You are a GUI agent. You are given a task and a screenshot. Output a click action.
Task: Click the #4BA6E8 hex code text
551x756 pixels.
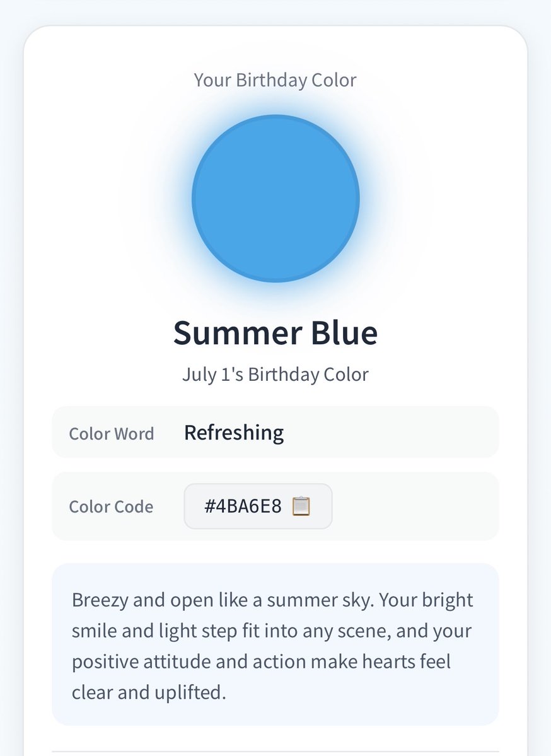(243, 506)
